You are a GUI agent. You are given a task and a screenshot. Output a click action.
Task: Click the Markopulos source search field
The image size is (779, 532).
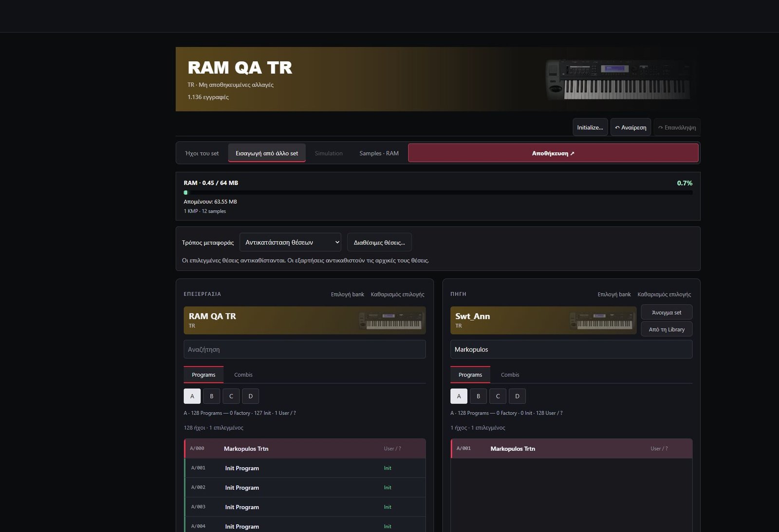tap(571, 349)
